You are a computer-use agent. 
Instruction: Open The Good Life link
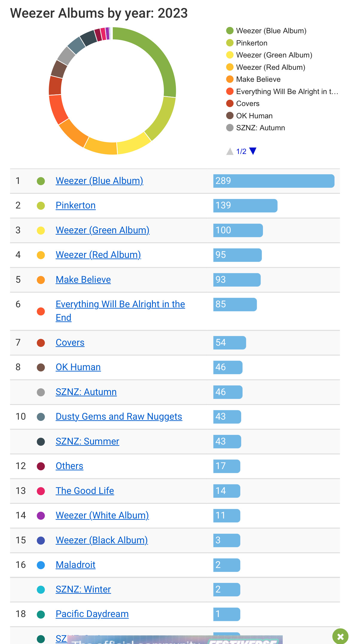pos(85,491)
